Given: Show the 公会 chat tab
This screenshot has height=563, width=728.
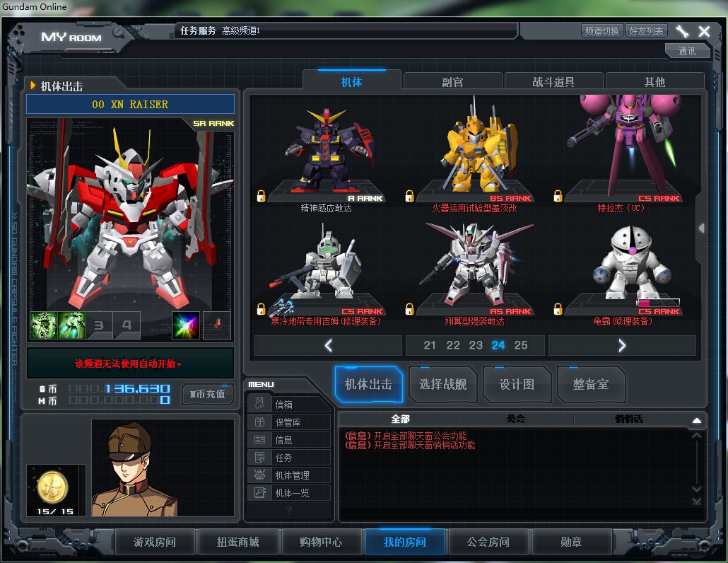Looking at the screenshot, I should (x=515, y=419).
